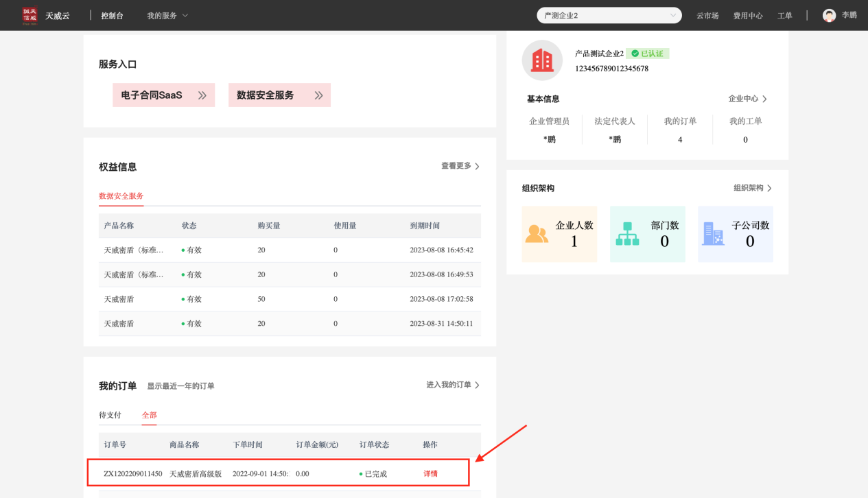Open the 控制台 menu item

coord(113,15)
